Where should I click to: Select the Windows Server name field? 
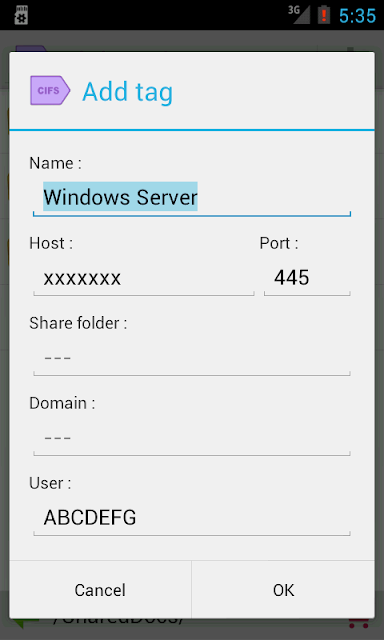click(x=192, y=198)
